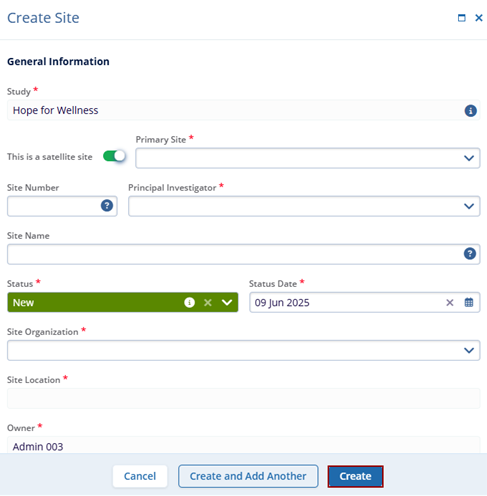The image size is (487, 496).
Task: Click info icon in Status field
Action: [189, 302]
